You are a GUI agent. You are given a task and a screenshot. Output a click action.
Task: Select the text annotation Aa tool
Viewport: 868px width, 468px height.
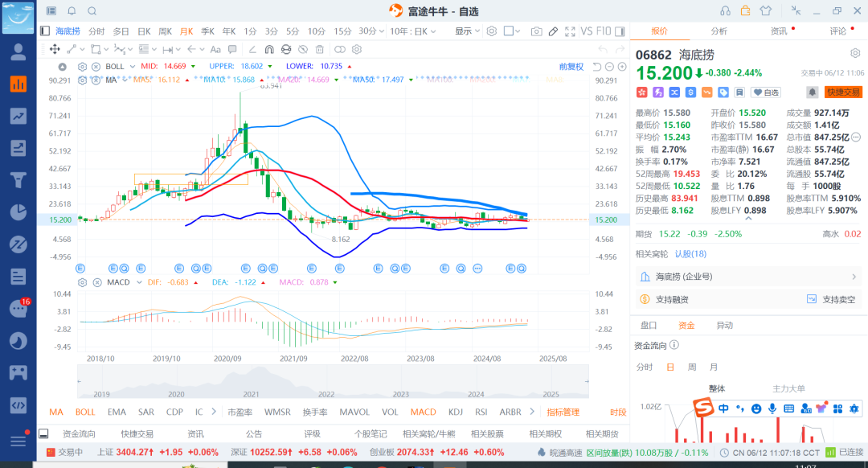click(215, 49)
